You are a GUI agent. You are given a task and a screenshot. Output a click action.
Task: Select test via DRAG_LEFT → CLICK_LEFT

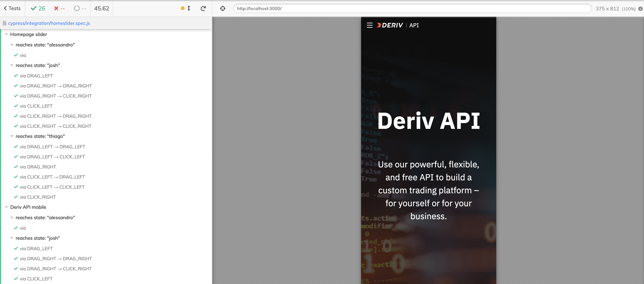tap(52, 157)
